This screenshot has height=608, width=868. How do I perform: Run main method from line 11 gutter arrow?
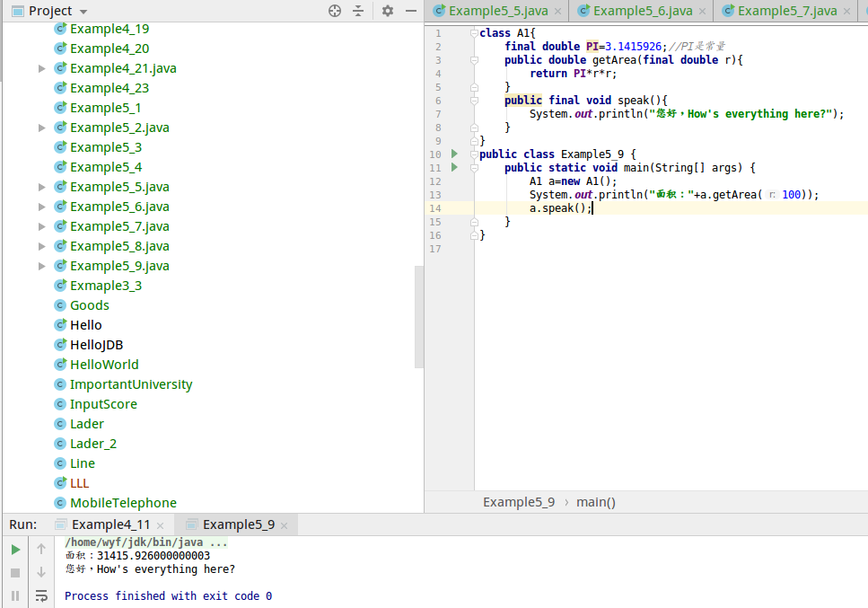(x=454, y=167)
